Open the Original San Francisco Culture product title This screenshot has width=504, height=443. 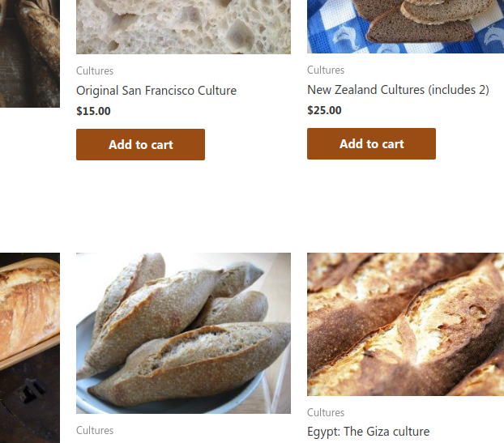coord(156,91)
